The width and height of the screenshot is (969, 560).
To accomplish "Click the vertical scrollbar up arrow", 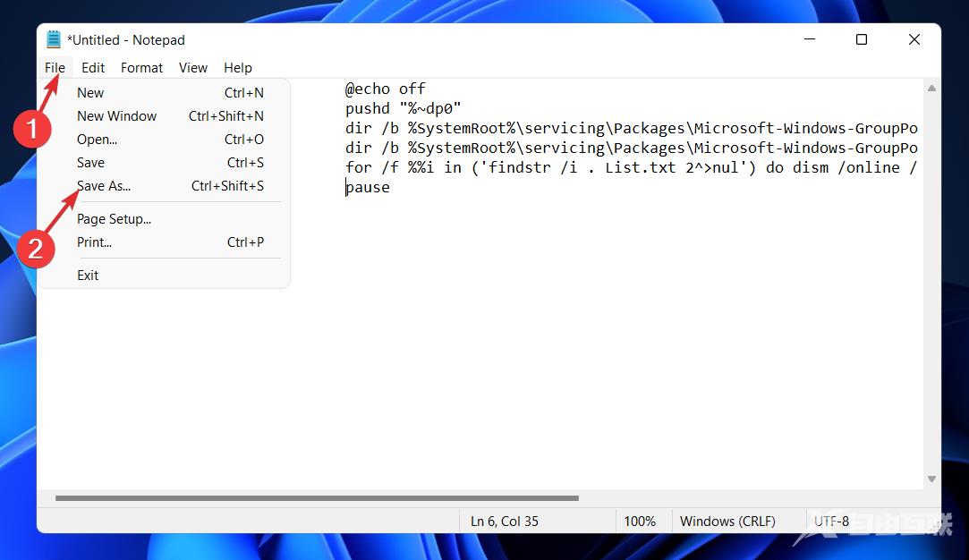I will [931, 89].
